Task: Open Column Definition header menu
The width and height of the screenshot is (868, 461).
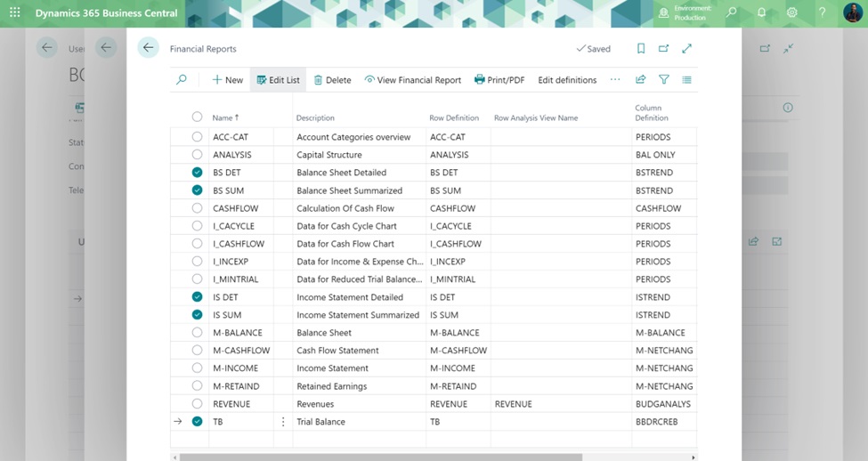Action: click(x=652, y=113)
